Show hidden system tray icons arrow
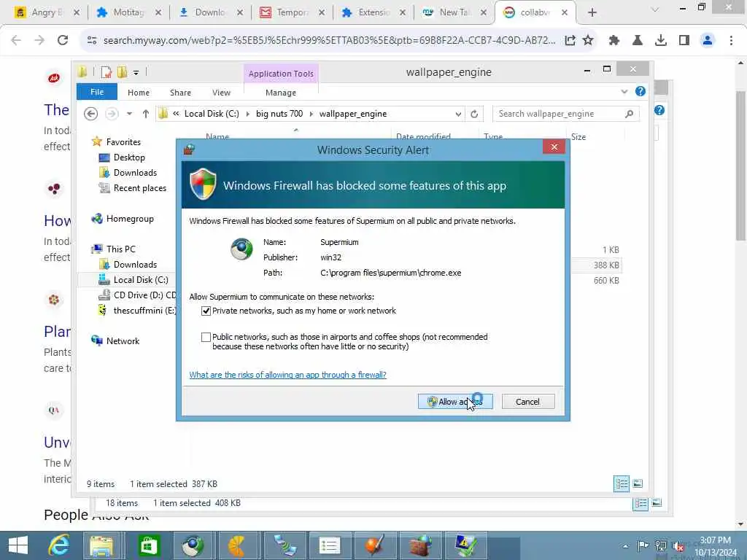 click(x=625, y=545)
